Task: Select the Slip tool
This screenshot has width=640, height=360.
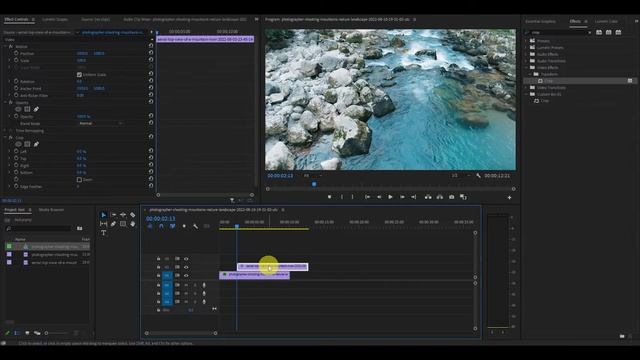Action: (103, 224)
